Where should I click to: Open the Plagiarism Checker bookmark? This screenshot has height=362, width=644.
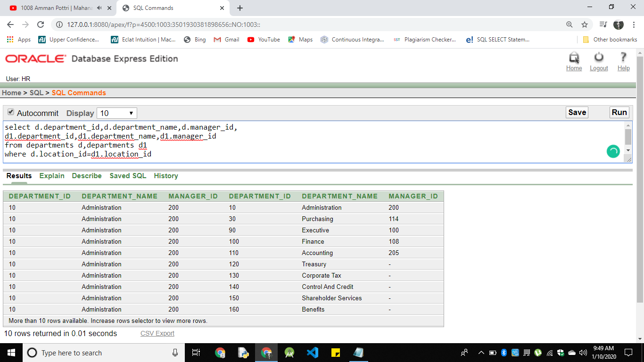[x=424, y=40]
